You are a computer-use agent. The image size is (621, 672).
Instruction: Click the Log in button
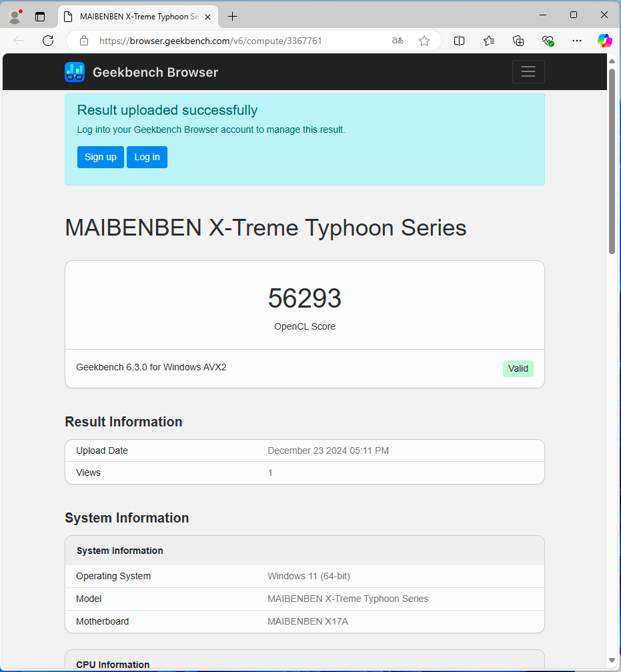click(x=147, y=157)
